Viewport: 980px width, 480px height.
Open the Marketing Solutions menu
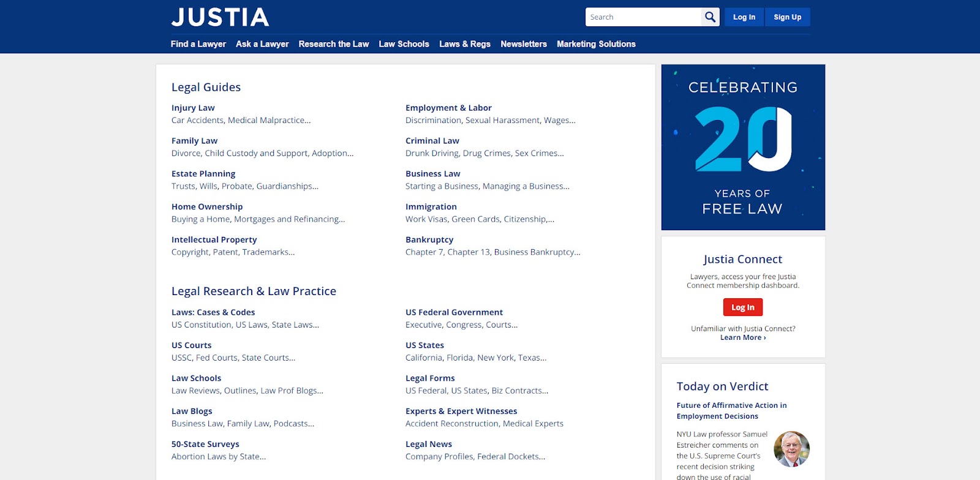[596, 44]
